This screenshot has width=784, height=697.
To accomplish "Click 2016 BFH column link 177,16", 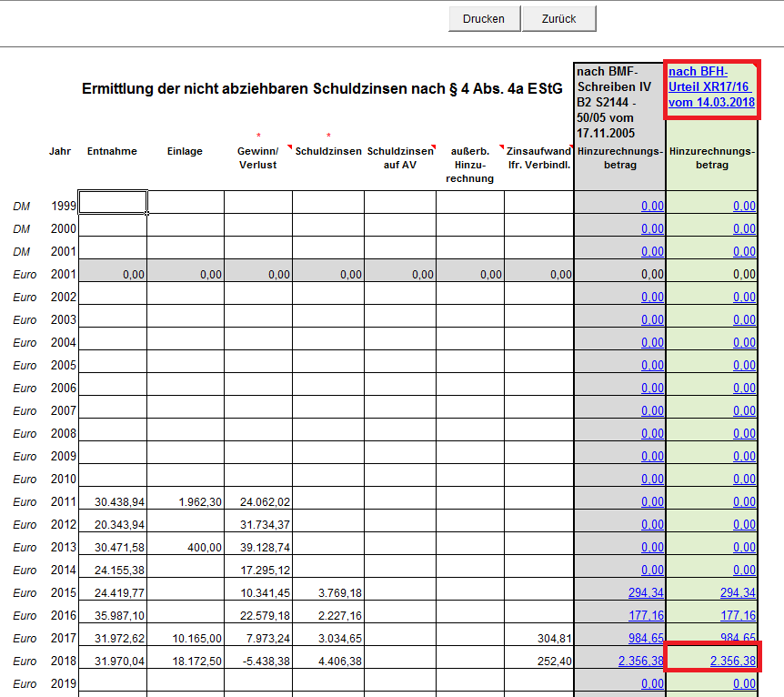I will [x=737, y=616].
